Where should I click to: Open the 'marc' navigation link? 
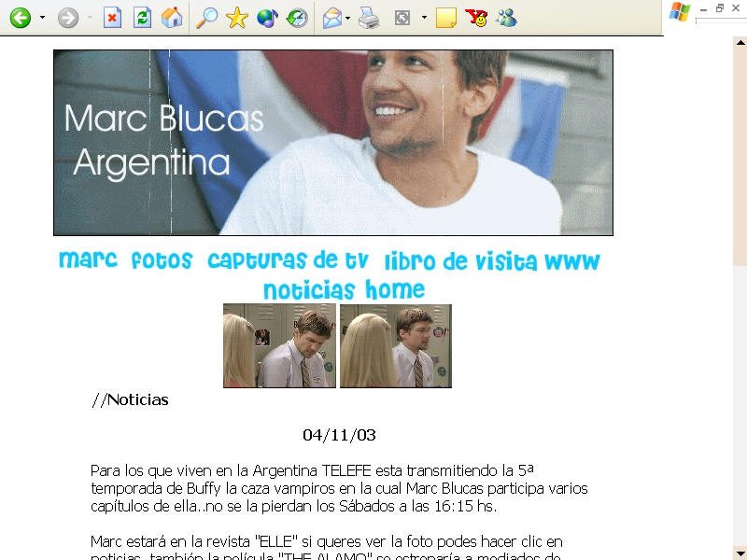coord(88,260)
